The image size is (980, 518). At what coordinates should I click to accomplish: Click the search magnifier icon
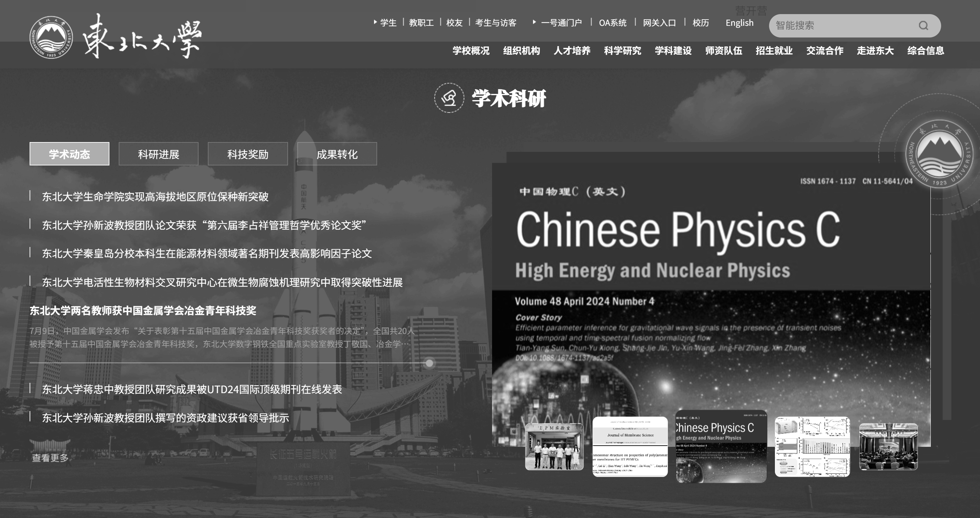923,25
